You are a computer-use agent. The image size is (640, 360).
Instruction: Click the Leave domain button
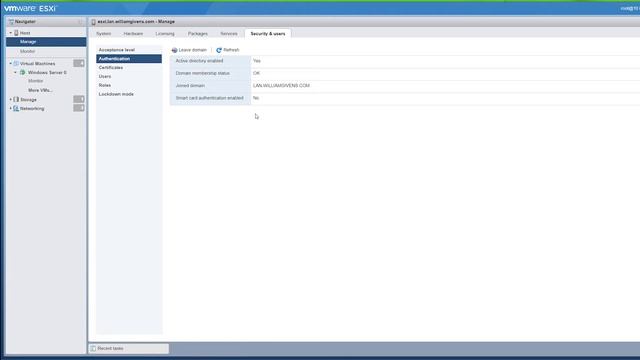(189, 50)
